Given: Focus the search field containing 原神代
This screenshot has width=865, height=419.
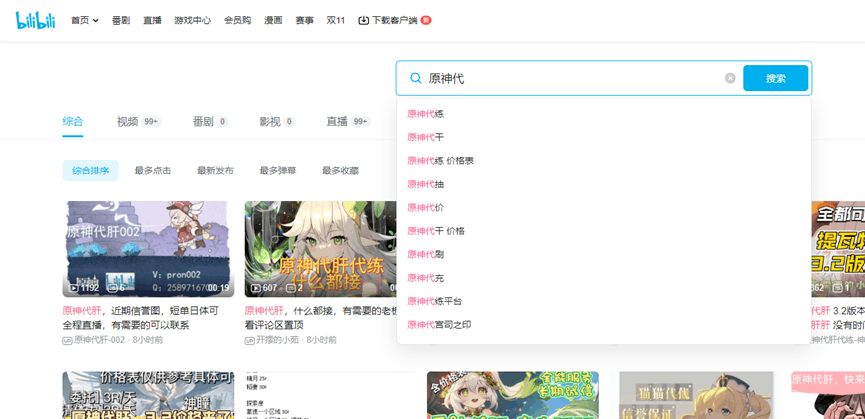Looking at the screenshot, I should click(x=574, y=78).
